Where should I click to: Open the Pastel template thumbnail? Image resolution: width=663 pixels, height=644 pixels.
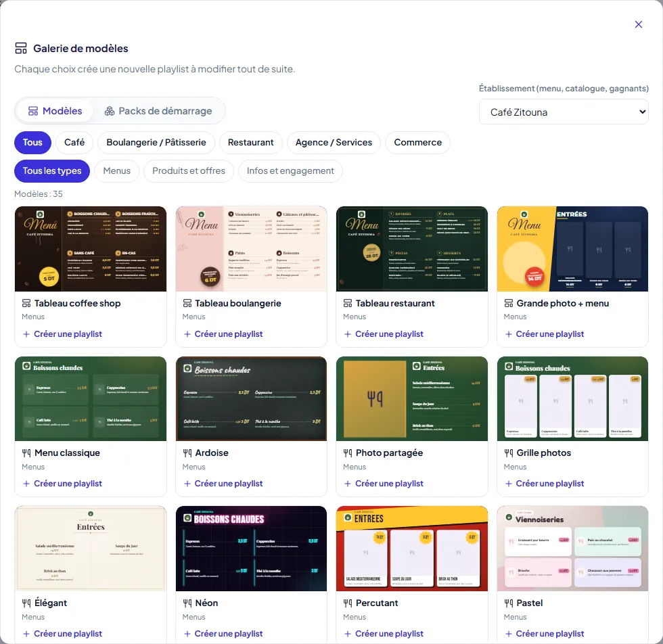tap(572, 549)
